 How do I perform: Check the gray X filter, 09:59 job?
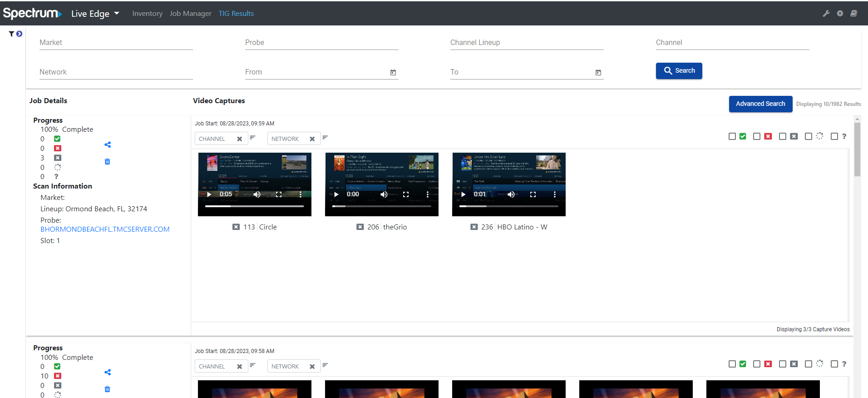pyautogui.click(x=783, y=136)
